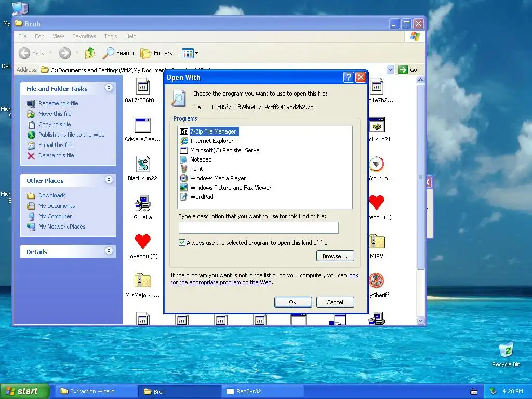This screenshot has height=399, width=532.
Task: Open the Tools menu in Explorer
Action: tap(111, 36)
